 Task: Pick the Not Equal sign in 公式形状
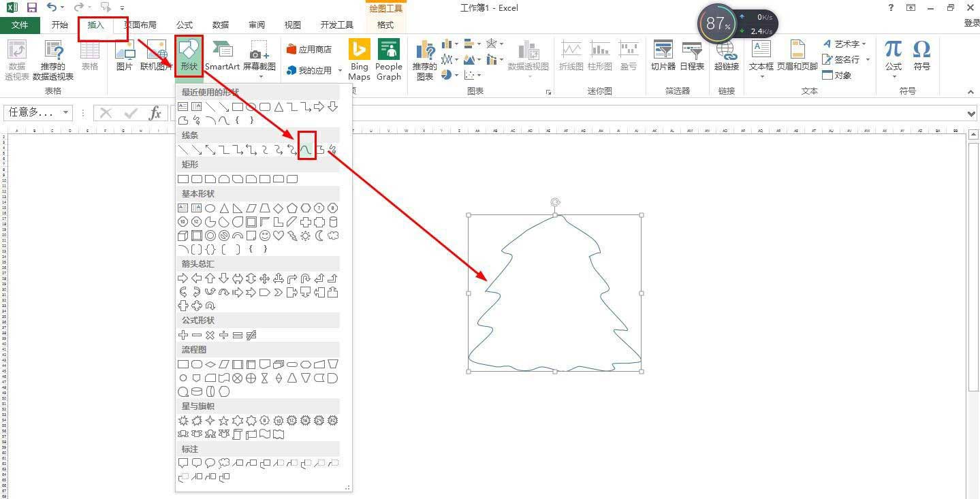(x=251, y=335)
